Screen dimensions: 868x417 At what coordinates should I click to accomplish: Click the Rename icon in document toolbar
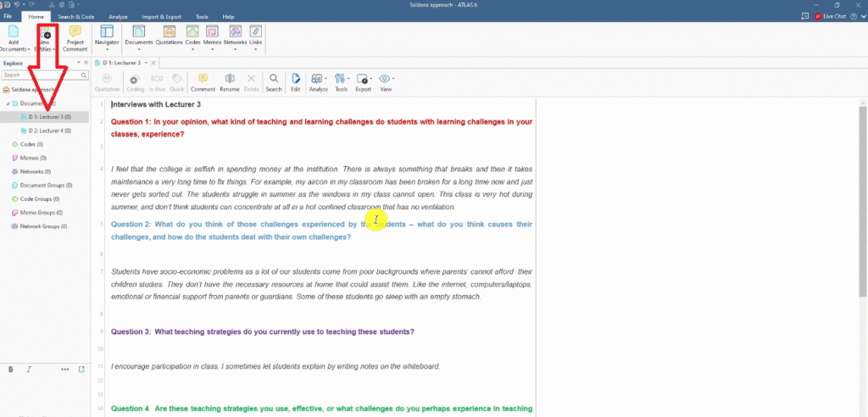230,82
